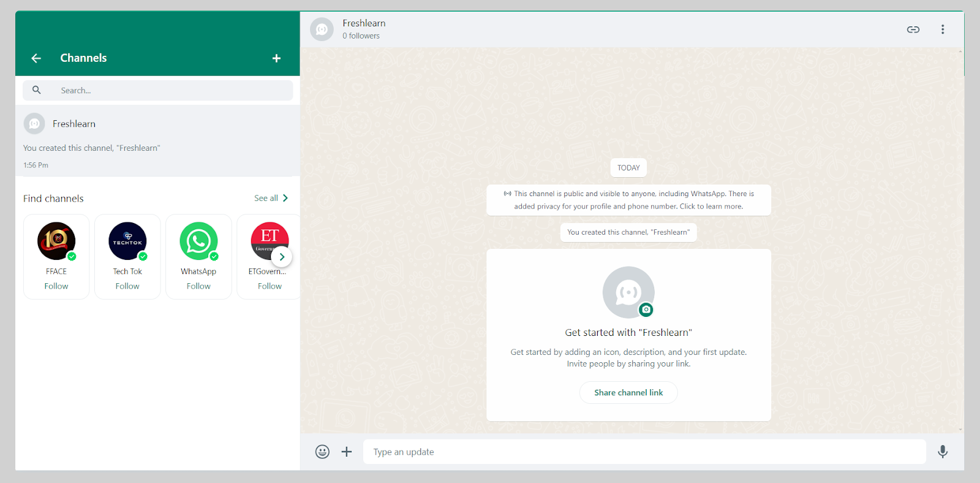Open See all channels link
Image resolution: width=980 pixels, height=483 pixels.
coord(266,198)
